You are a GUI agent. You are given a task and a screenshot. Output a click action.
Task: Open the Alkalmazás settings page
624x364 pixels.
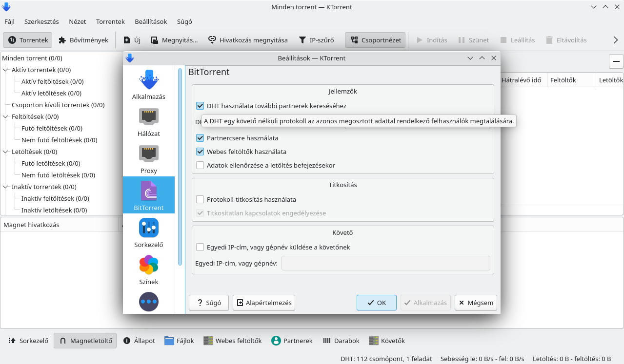[x=149, y=84]
